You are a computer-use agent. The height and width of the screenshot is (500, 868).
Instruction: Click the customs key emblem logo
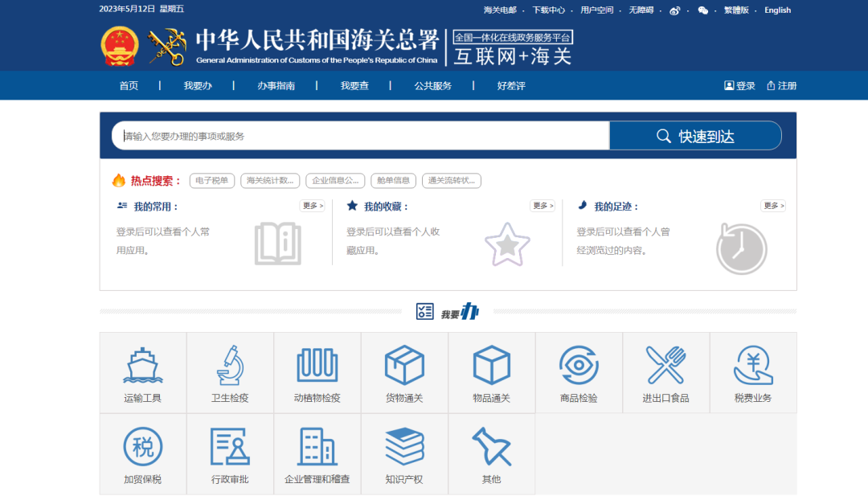pos(166,47)
